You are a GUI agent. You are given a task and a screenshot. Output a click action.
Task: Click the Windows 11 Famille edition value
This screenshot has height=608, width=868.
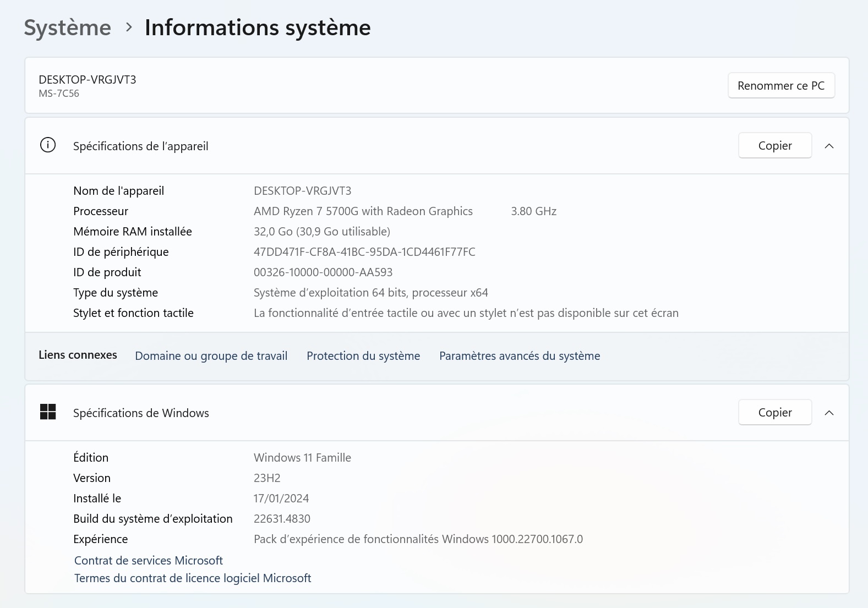[x=302, y=458]
